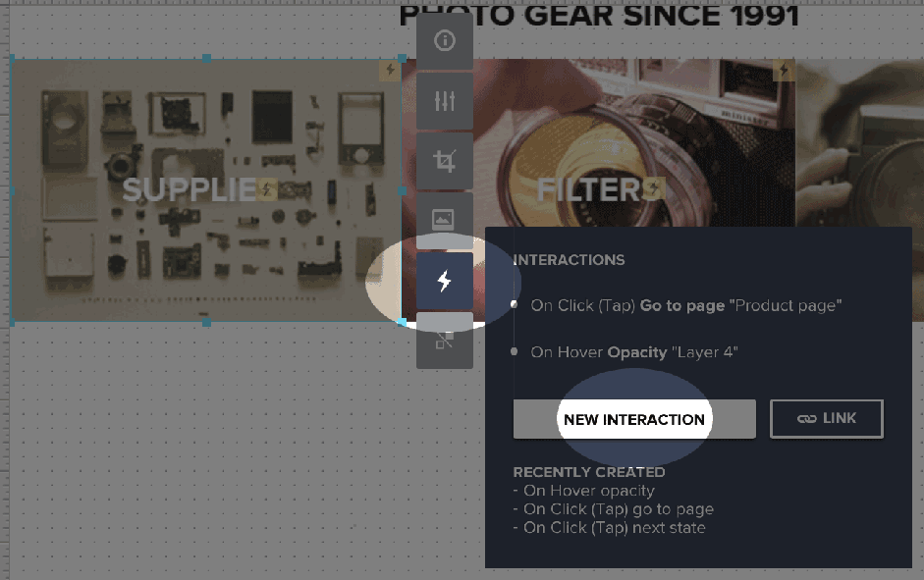Click lightning badge on Supplies image corner

(x=390, y=70)
